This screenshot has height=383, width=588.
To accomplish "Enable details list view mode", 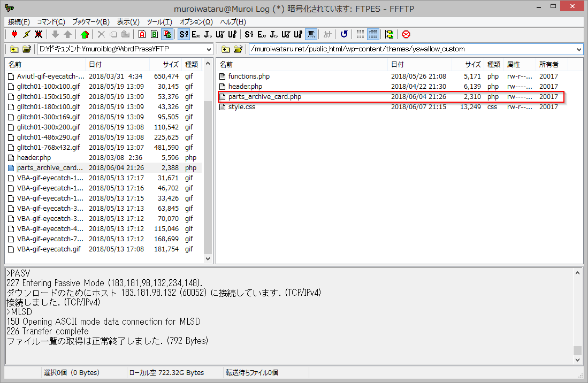I will 373,34.
